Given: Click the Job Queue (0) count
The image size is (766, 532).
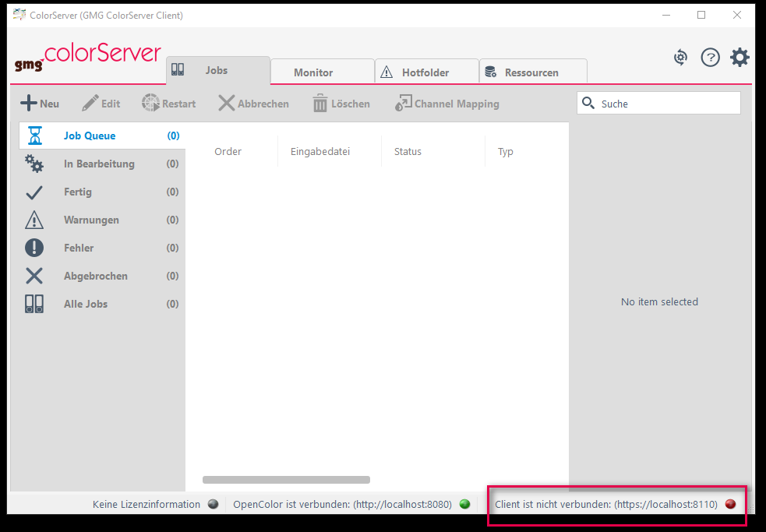Looking at the screenshot, I should coord(174,136).
